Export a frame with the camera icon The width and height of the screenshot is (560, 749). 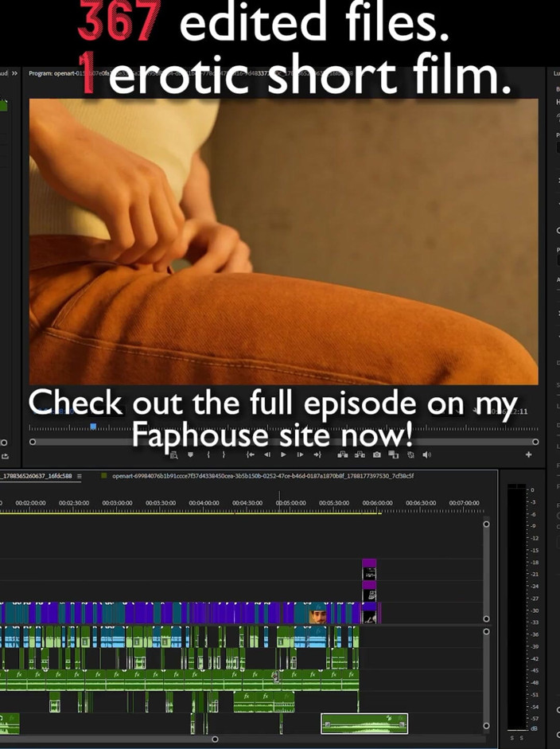(x=377, y=454)
